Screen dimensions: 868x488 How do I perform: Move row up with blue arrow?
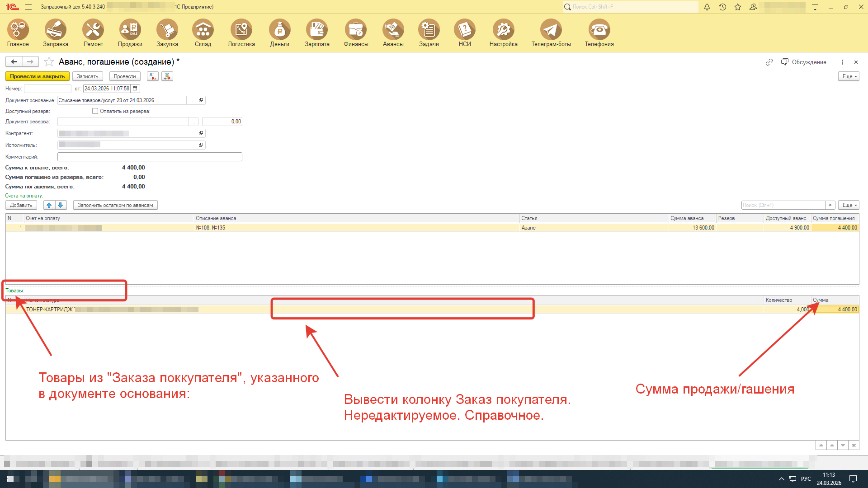point(49,205)
